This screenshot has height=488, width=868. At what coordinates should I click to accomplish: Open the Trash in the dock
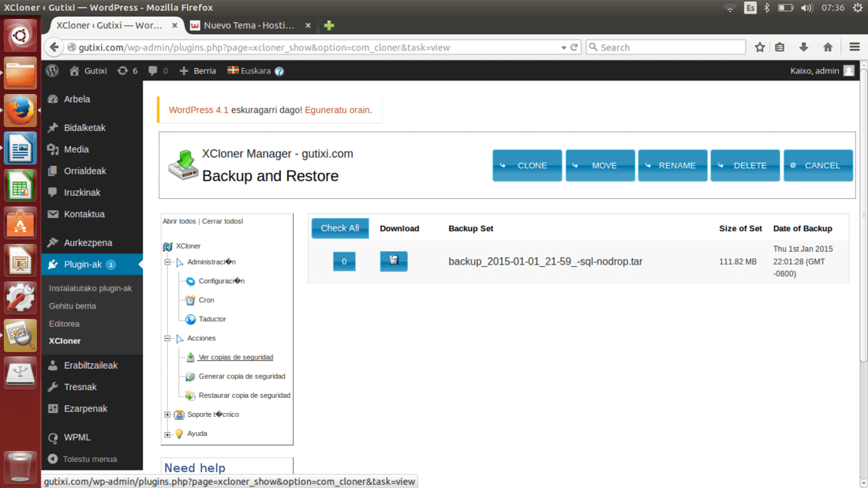coord(20,467)
